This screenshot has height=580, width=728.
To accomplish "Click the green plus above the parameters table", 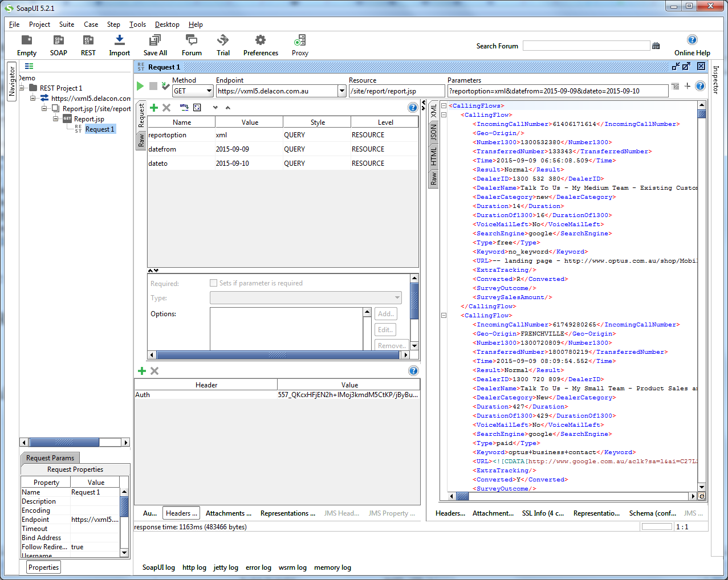I will click(x=154, y=108).
